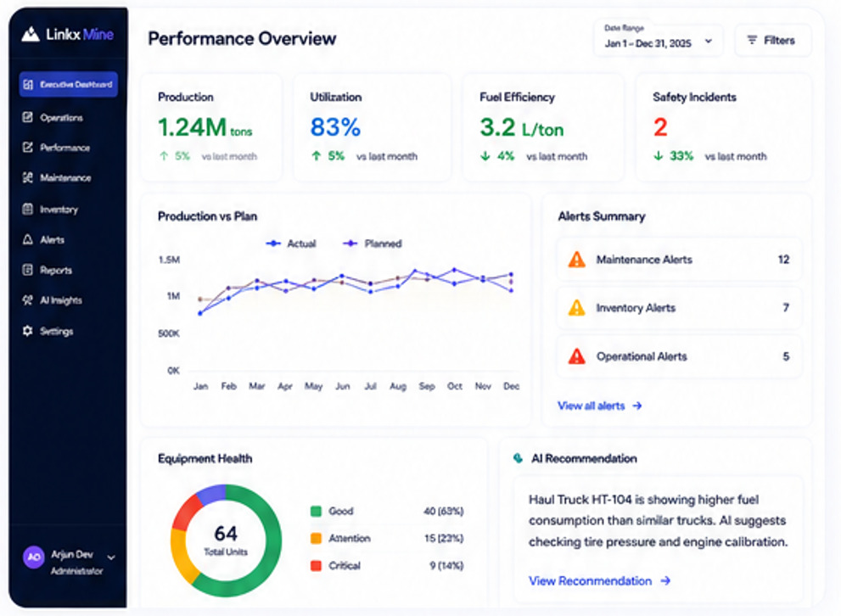Click the Performance sidebar icon
The height and width of the screenshot is (616, 841).
pyautogui.click(x=28, y=148)
